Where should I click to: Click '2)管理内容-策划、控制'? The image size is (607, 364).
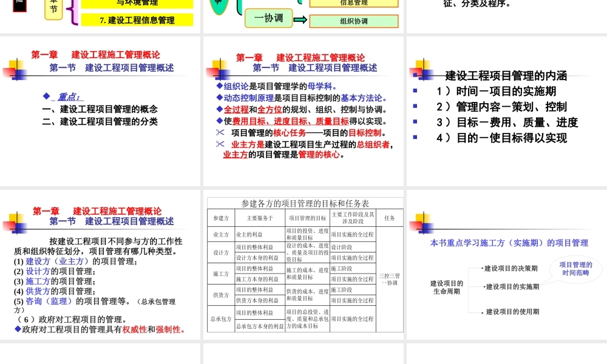point(502,107)
